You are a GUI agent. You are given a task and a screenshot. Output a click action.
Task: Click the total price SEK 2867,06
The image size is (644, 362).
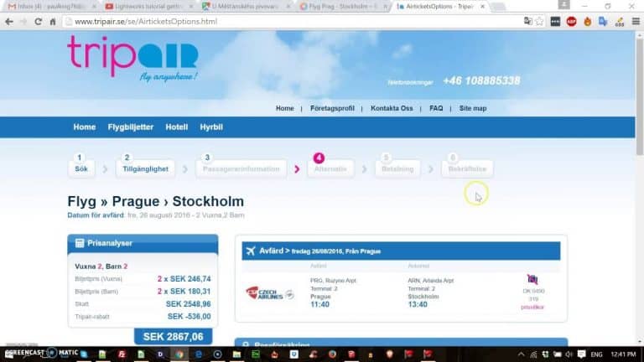pyautogui.click(x=174, y=337)
